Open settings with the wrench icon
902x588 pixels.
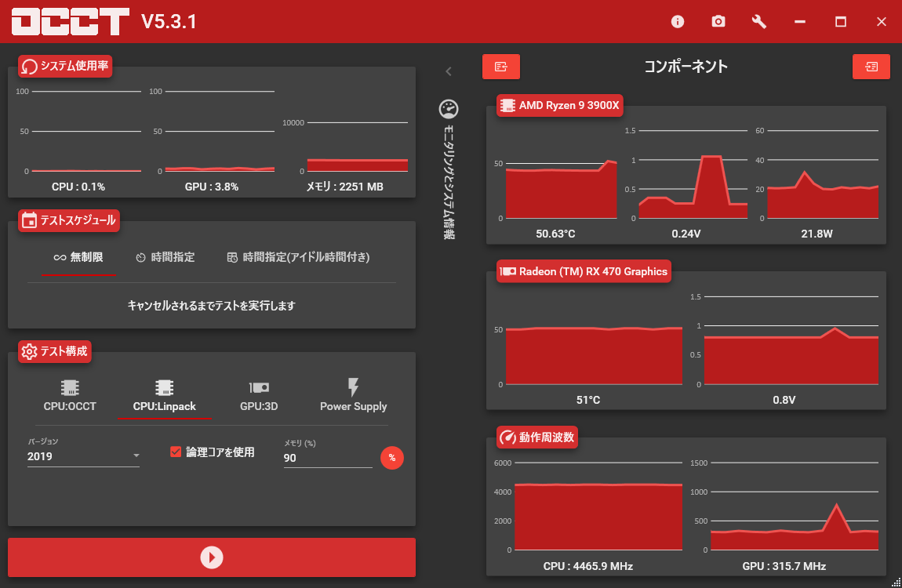click(x=758, y=22)
